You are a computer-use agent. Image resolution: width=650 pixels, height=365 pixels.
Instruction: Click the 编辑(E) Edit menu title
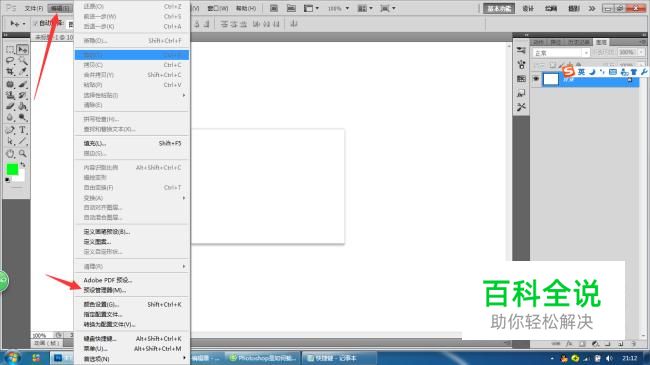click(x=60, y=8)
